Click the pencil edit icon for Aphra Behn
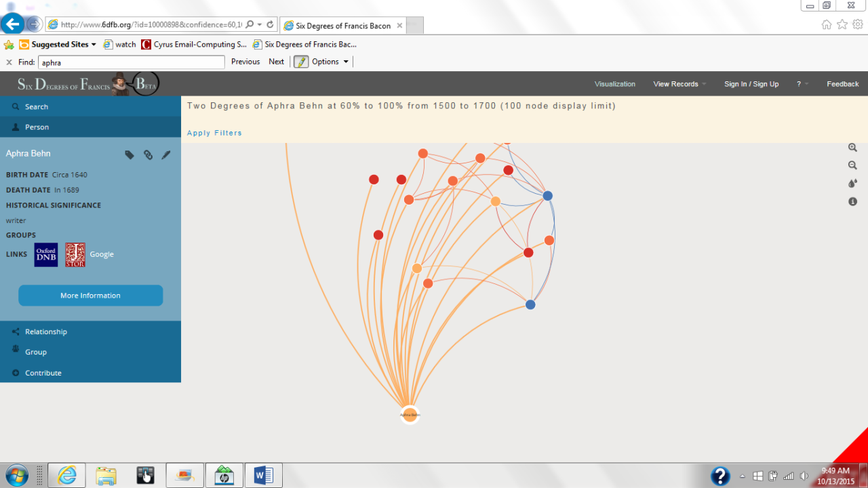Viewport: 868px width, 488px height. pyautogui.click(x=166, y=155)
